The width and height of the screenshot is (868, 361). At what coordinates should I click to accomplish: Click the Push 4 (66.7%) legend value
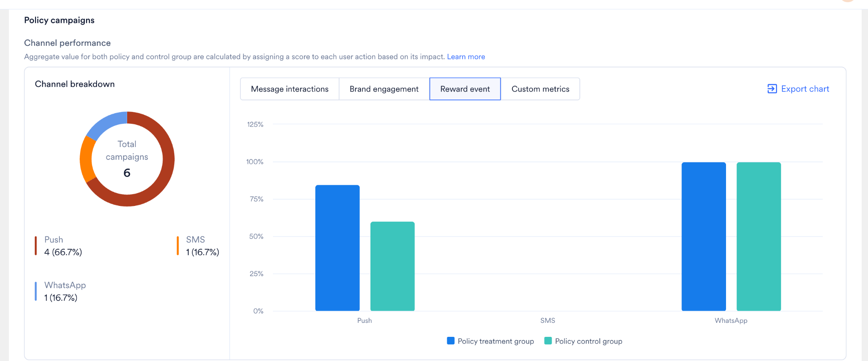(x=63, y=252)
